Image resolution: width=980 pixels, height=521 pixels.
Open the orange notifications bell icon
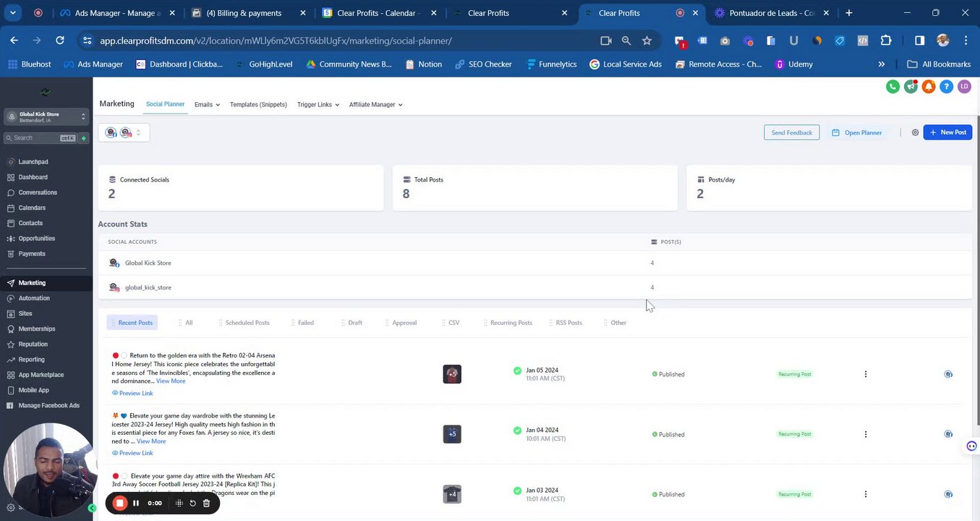[929, 87]
